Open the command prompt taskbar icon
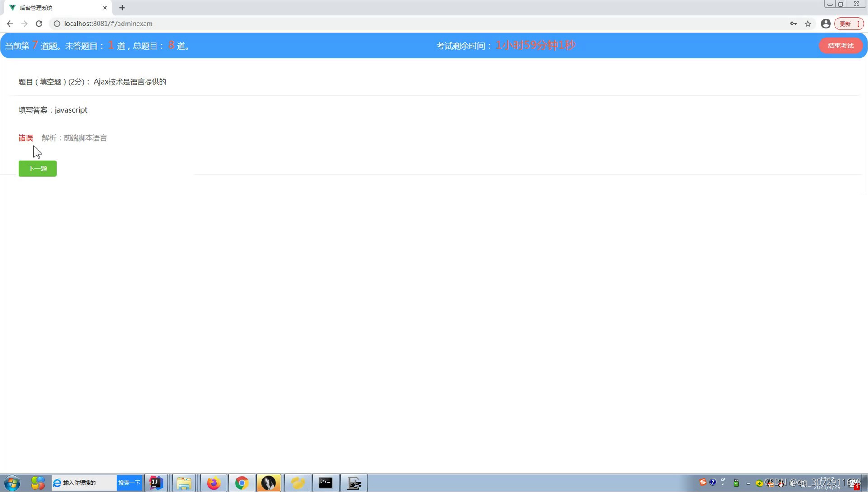 pyautogui.click(x=325, y=483)
